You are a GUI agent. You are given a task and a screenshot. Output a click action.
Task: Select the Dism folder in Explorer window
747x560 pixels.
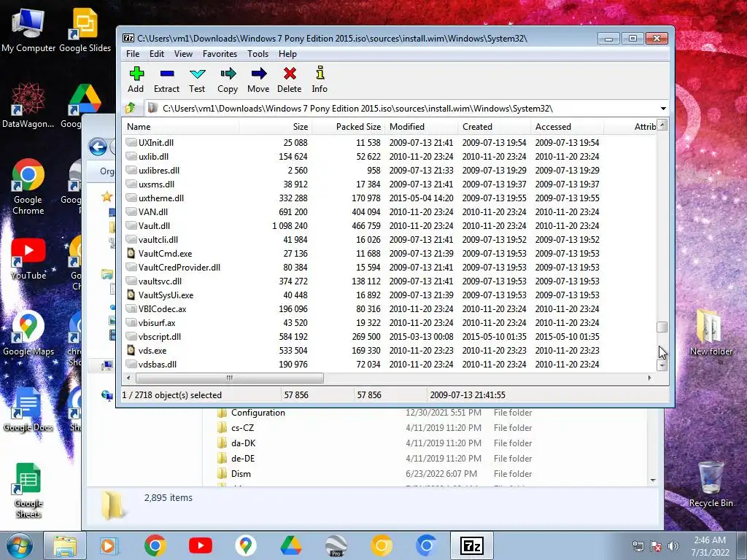click(241, 474)
